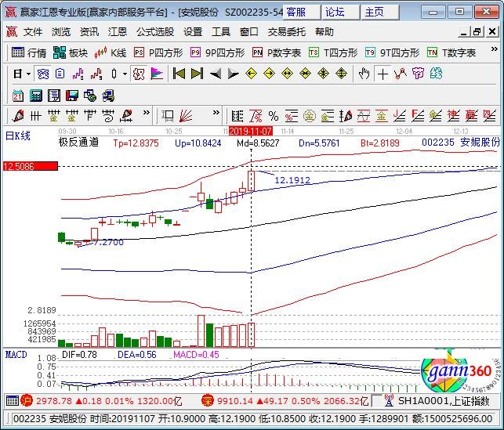Click the save floppy disk icon
This screenshot has width=504, height=430.
72,96
